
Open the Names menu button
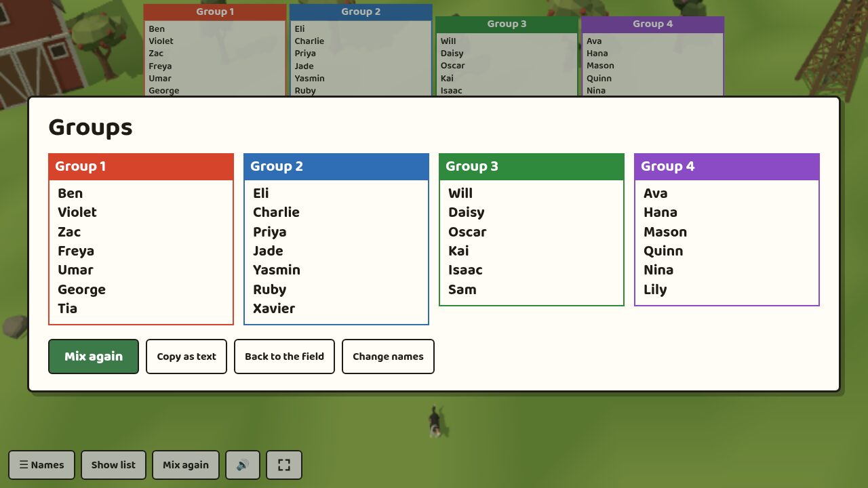[x=42, y=465]
